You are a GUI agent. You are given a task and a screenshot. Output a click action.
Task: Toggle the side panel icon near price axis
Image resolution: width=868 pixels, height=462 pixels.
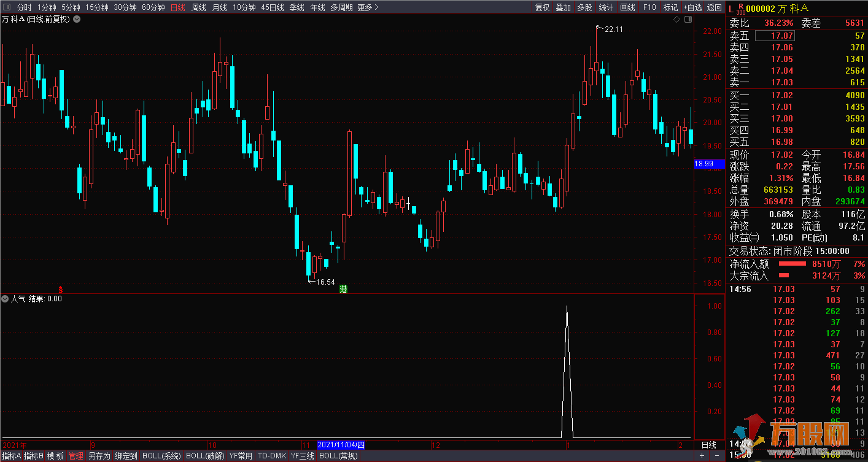point(688,20)
